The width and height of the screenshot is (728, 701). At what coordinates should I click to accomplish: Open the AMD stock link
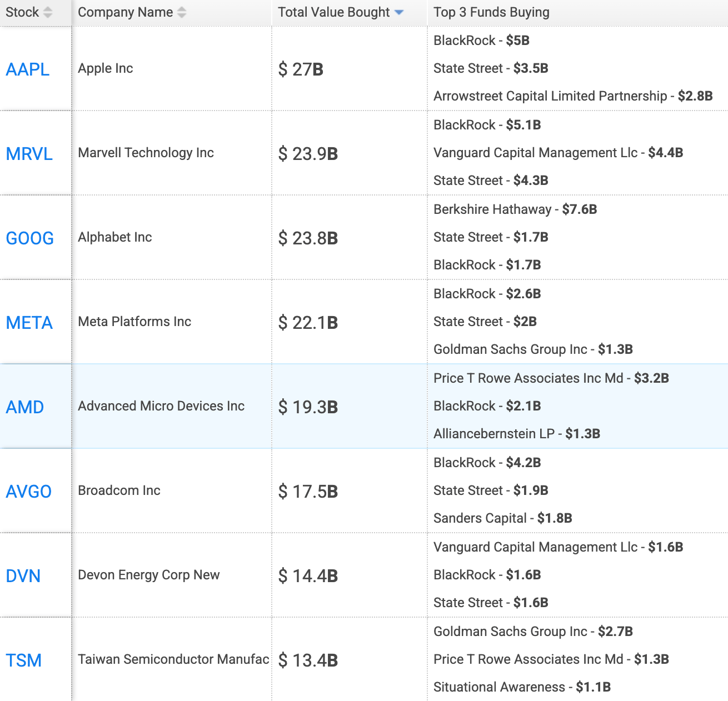pos(25,407)
